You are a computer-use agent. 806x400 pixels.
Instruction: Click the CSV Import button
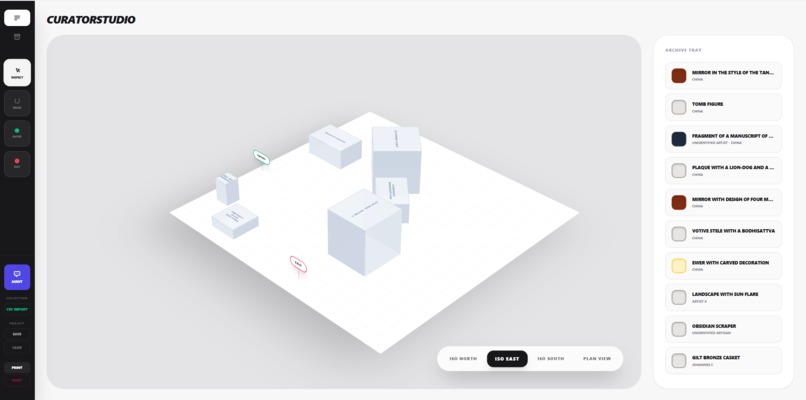pos(17,310)
